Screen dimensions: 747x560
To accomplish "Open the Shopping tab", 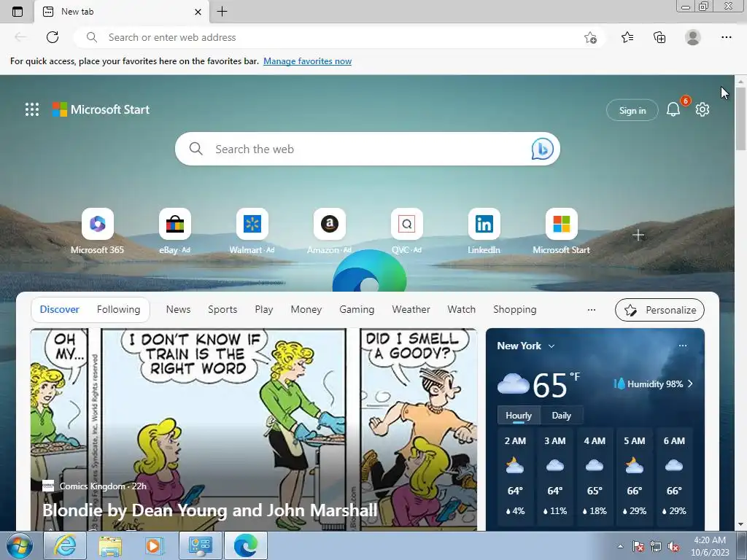I will 515,309.
